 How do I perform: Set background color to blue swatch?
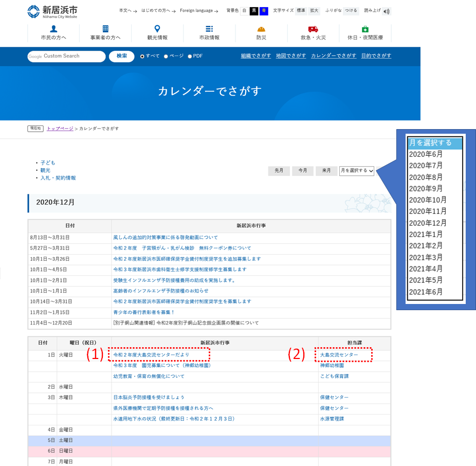click(264, 11)
